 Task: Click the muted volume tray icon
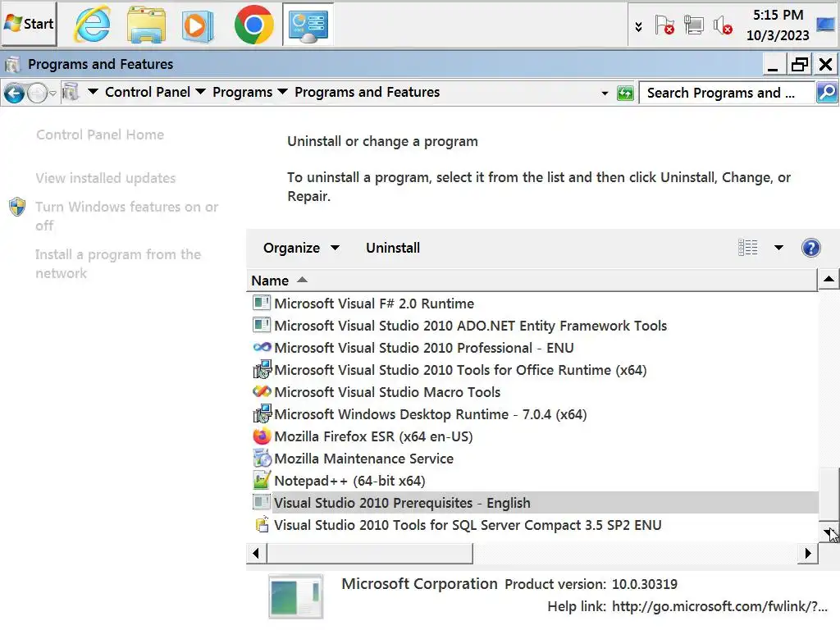point(723,25)
